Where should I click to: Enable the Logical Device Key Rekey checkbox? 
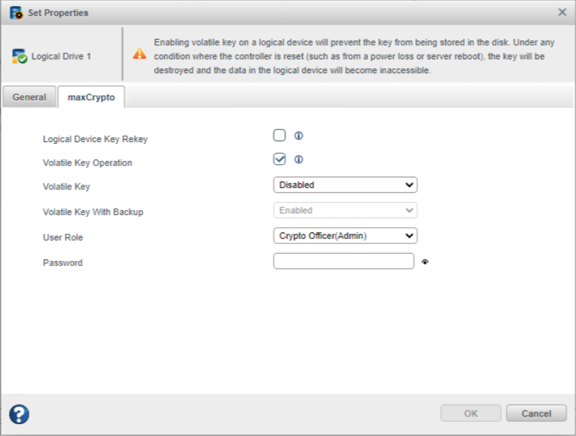pyautogui.click(x=279, y=135)
